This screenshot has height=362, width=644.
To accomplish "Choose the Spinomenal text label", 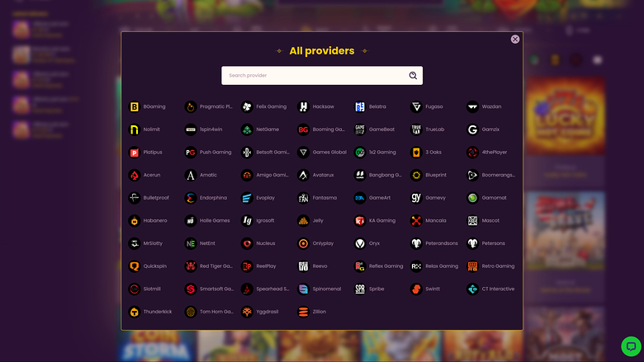I will pyautogui.click(x=327, y=289).
